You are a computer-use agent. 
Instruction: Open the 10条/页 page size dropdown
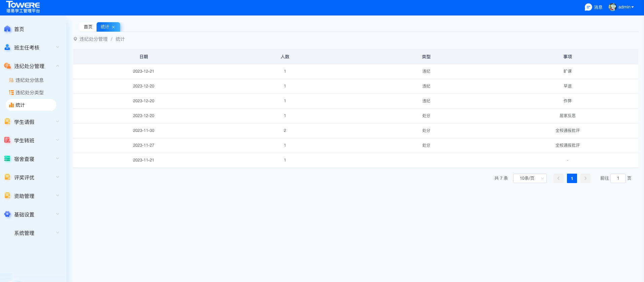(x=530, y=178)
